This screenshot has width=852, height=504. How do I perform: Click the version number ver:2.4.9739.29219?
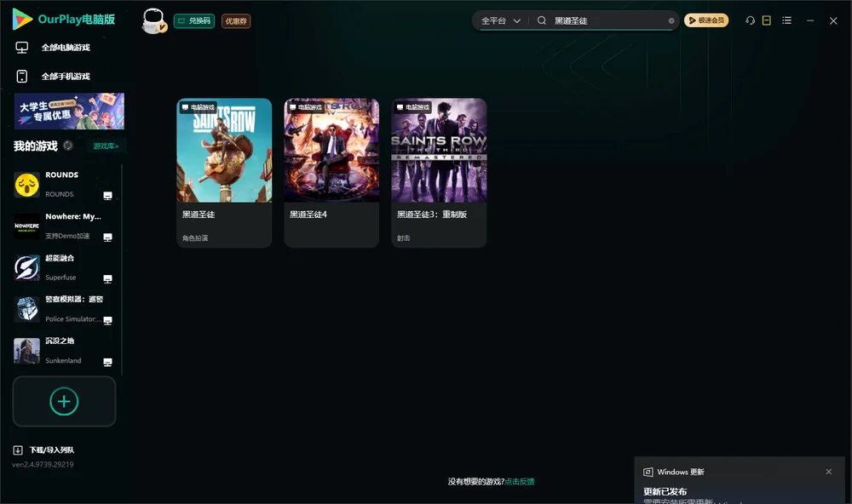[x=43, y=464]
